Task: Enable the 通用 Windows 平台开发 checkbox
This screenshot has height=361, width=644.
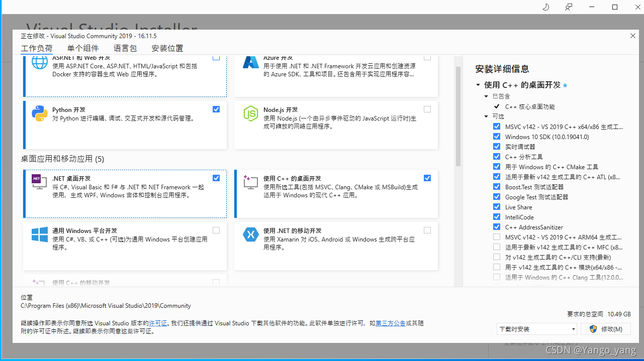Action: coord(216,230)
